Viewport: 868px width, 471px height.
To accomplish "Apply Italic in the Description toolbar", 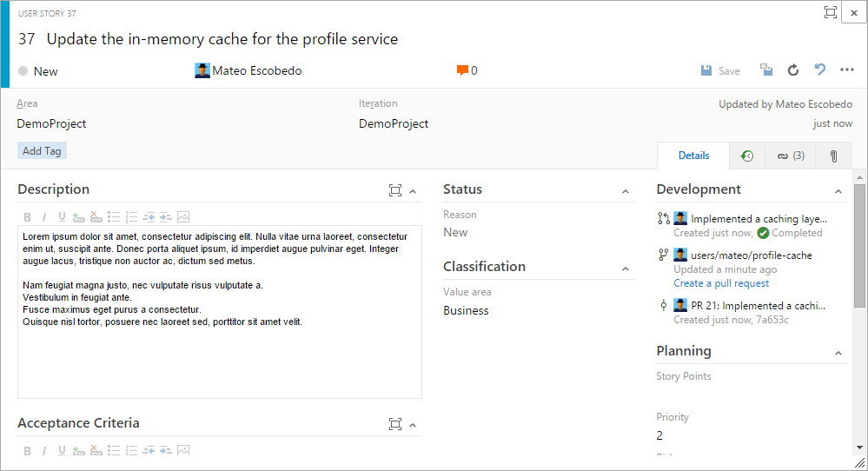I will pyautogui.click(x=44, y=217).
